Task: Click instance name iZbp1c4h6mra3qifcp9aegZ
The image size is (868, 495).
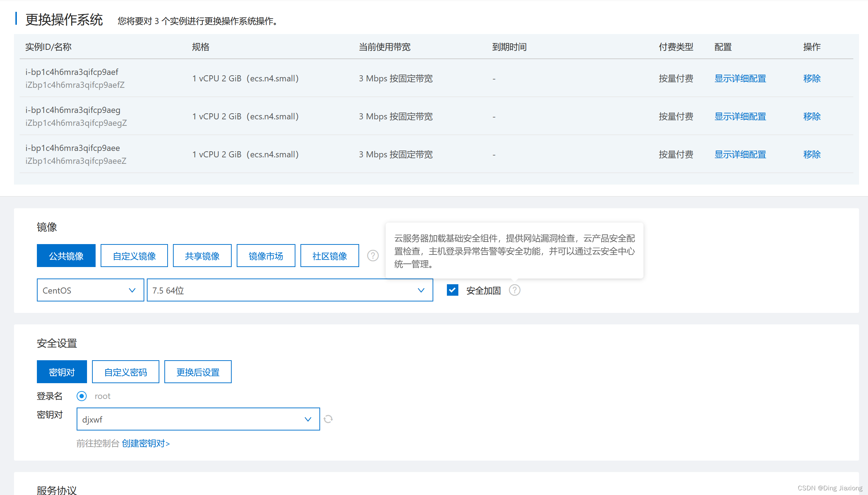Action: [76, 123]
